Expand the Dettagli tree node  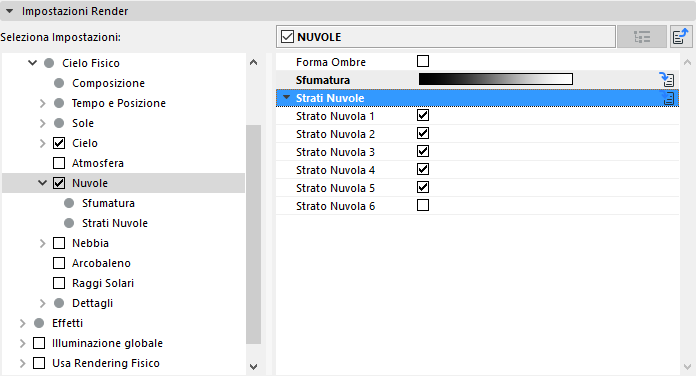tap(43, 303)
